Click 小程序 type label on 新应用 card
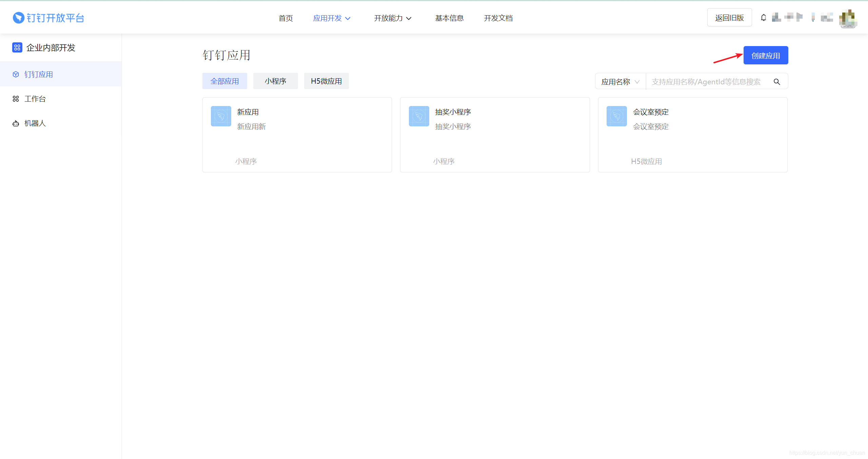This screenshot has width=868, height=459. pos(246,161)
